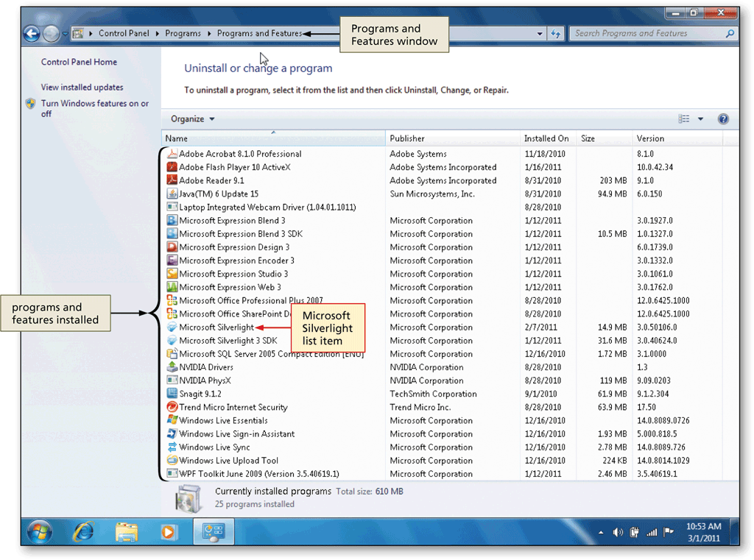Expand the arrow after Control Panel breadcrumb
The image size is (754, 560).
[x=158, y=34]
